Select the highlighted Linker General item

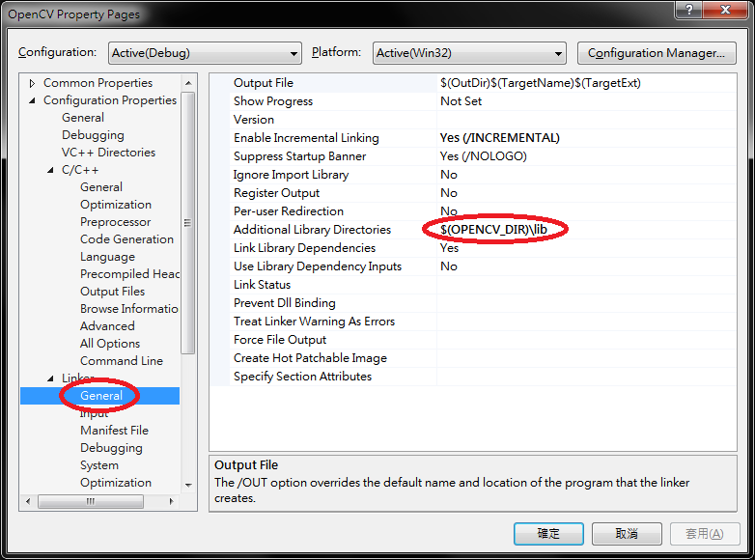tap(100, 396)
